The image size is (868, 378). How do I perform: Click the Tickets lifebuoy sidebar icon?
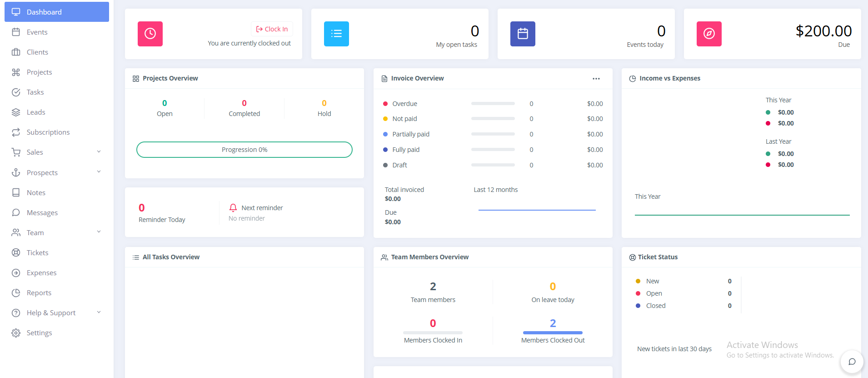[16, 253]
